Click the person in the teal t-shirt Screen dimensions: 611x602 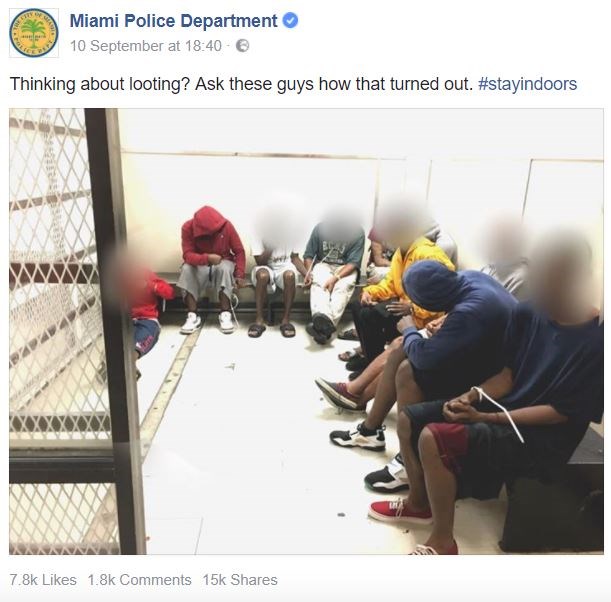point(335,273)
